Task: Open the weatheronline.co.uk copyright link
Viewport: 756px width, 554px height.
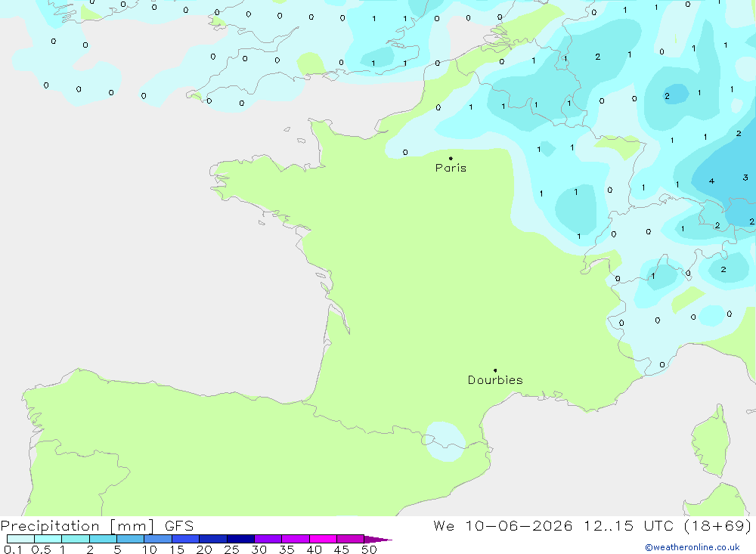Action: point(692,547)
